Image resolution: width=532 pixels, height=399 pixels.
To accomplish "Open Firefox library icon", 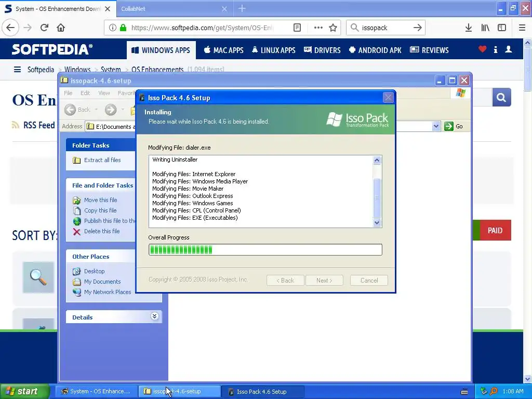I will pyautogui.click(x=485, y=28).
